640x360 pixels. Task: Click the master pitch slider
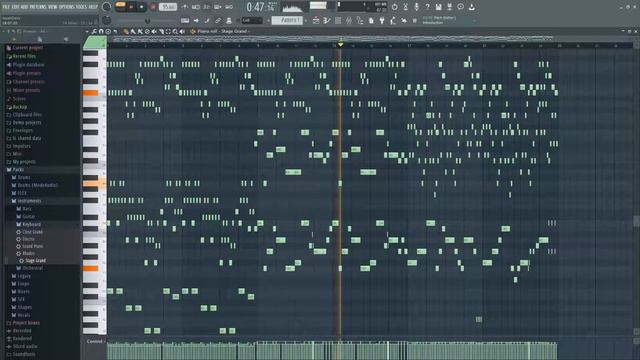click(x=147, y=20)
